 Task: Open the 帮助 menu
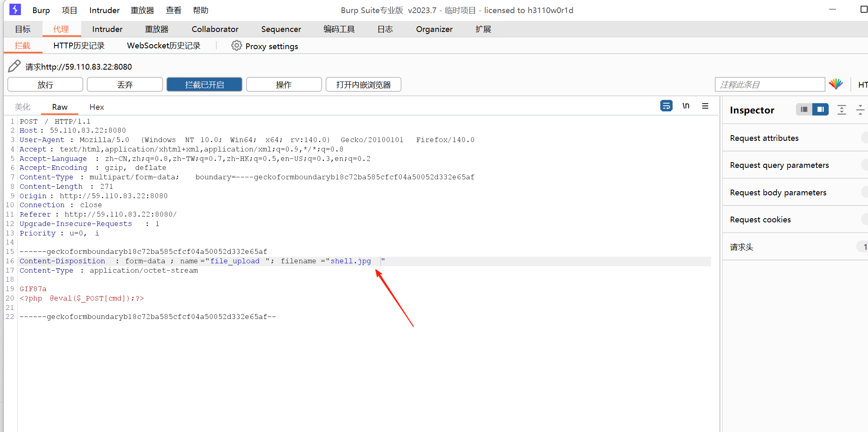tap(201, 10)
